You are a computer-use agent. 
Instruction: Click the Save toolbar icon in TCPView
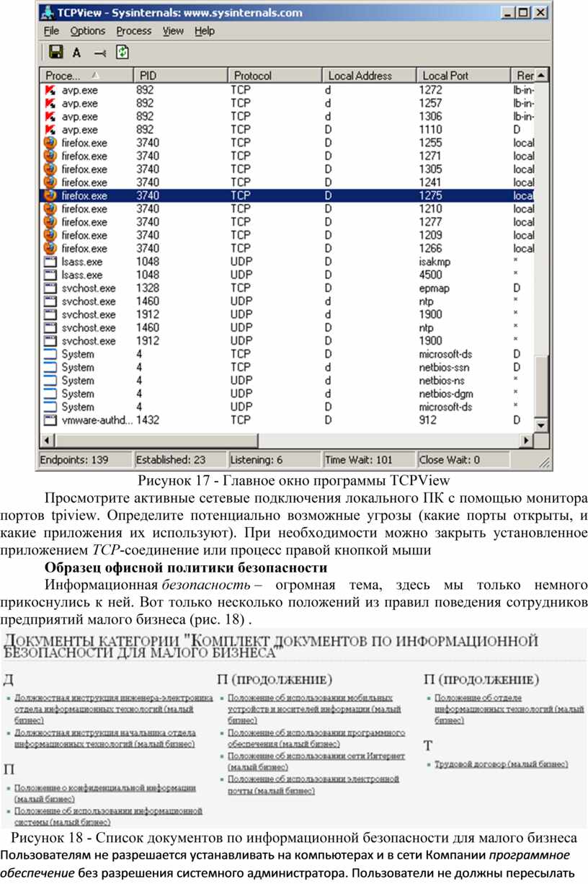click(x=55, y=52)
